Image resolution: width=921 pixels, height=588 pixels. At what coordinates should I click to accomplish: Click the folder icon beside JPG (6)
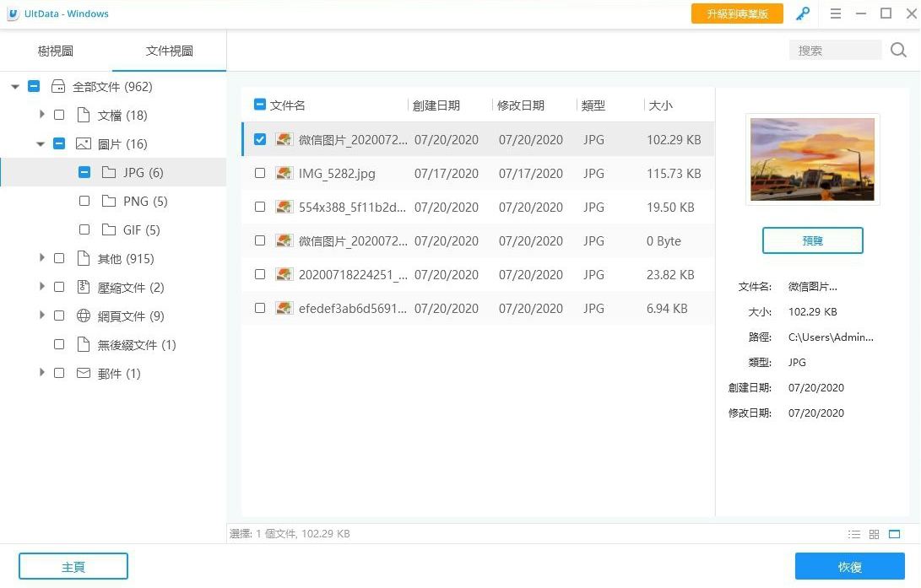coord(109,172)
